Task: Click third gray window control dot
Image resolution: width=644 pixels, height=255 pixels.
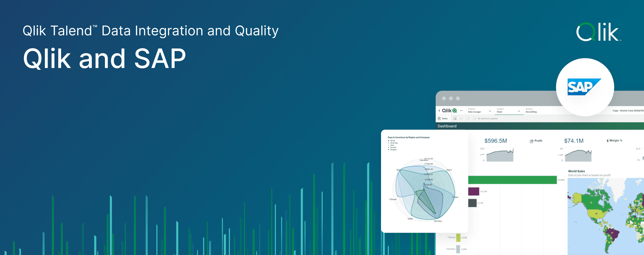Action: click(458, 98)
